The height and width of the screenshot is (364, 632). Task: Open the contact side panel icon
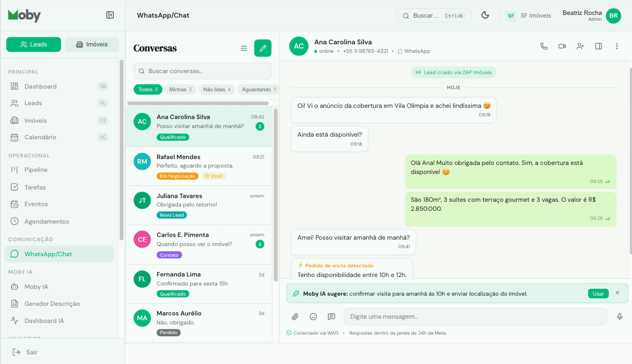tap(598, 46)
